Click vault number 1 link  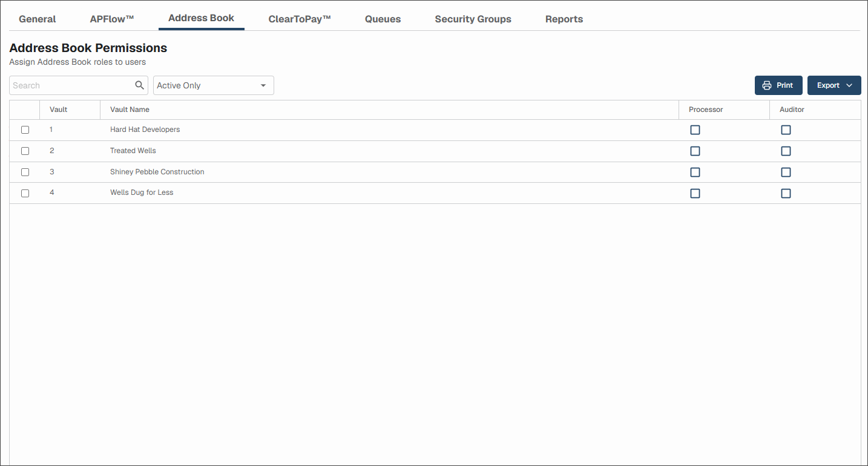[x=51, y=130]
